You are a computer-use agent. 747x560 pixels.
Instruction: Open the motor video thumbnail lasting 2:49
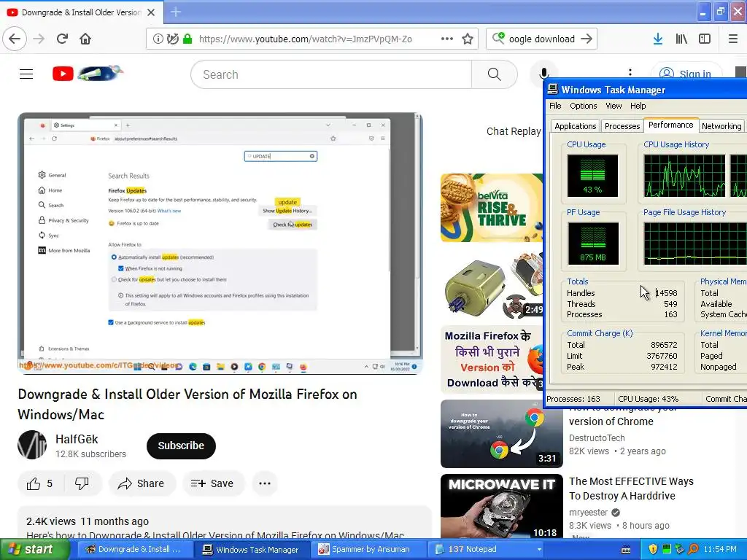pyautogui.click(x=492, y=284)
